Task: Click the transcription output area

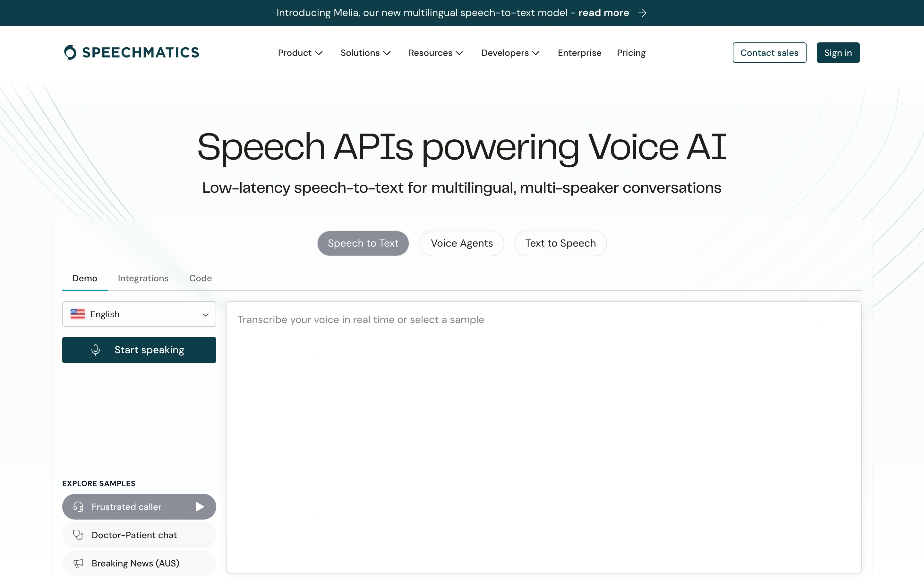Action: pyautogui.click(x=544, y=437)
